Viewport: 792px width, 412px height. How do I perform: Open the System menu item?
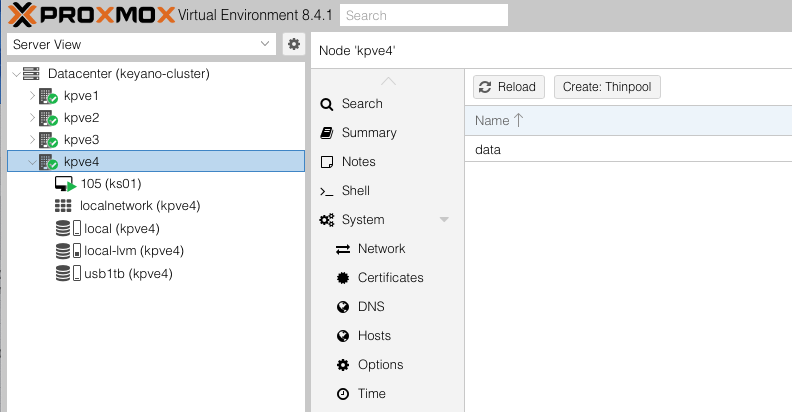tap(363, 220)
